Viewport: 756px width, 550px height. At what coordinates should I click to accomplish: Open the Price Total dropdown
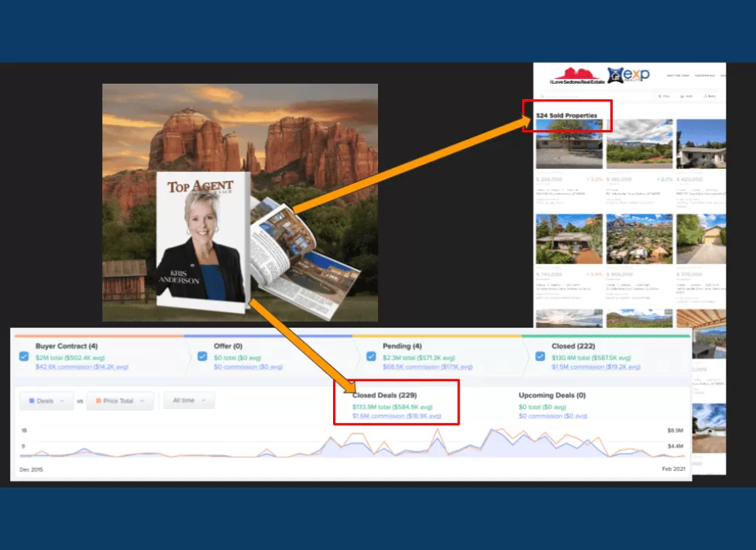(x=119, y=400)
